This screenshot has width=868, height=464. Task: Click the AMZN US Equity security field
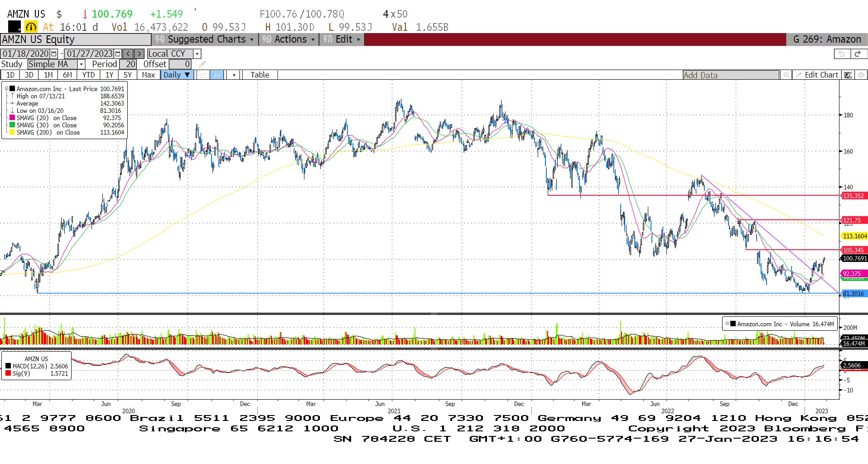tap(76, 39)
